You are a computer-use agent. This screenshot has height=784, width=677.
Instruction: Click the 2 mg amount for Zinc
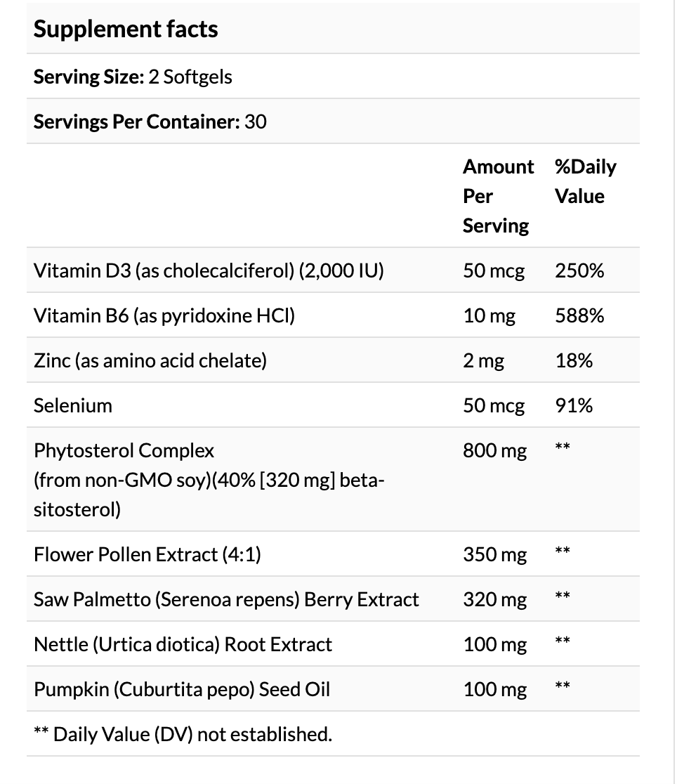point(483,360)
